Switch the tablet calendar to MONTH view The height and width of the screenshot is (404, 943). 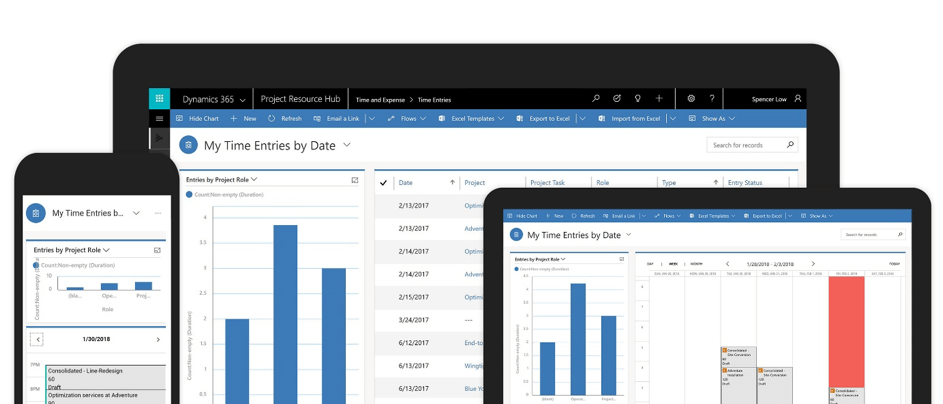[x=696, y=264]
